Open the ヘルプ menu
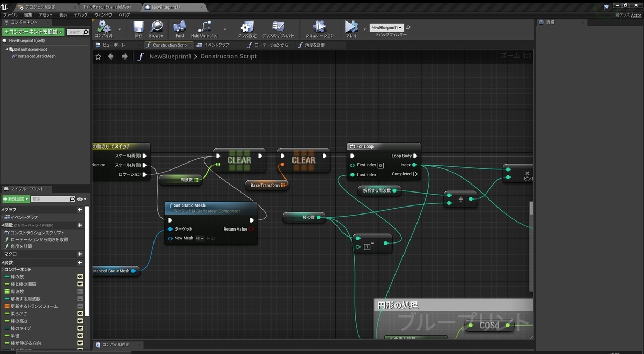 (124, 14)
